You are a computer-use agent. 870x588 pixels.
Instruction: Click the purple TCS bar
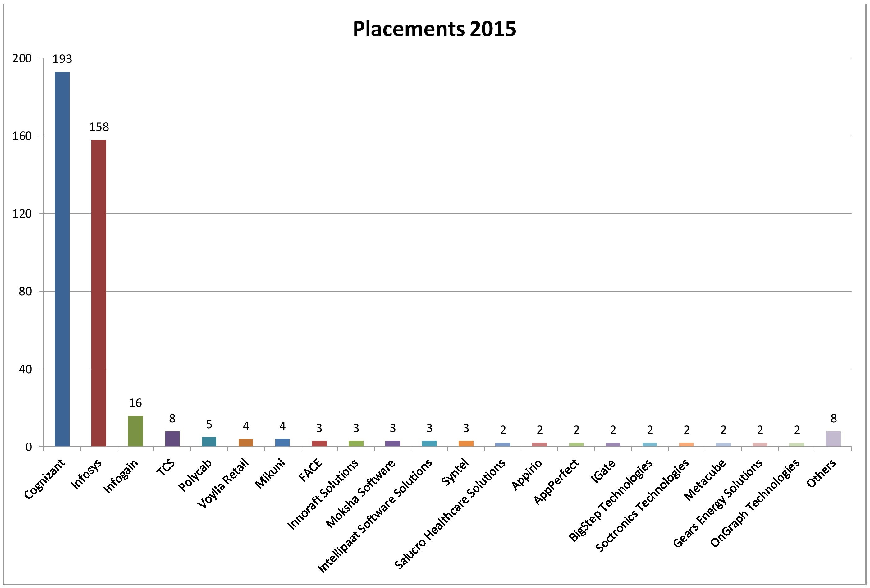pos(172,439)
